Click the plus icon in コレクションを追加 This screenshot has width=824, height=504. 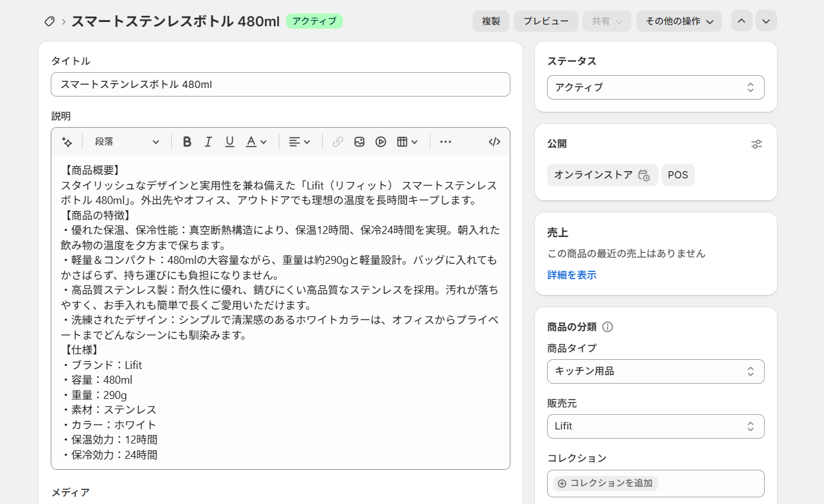[x=562, y=483]
